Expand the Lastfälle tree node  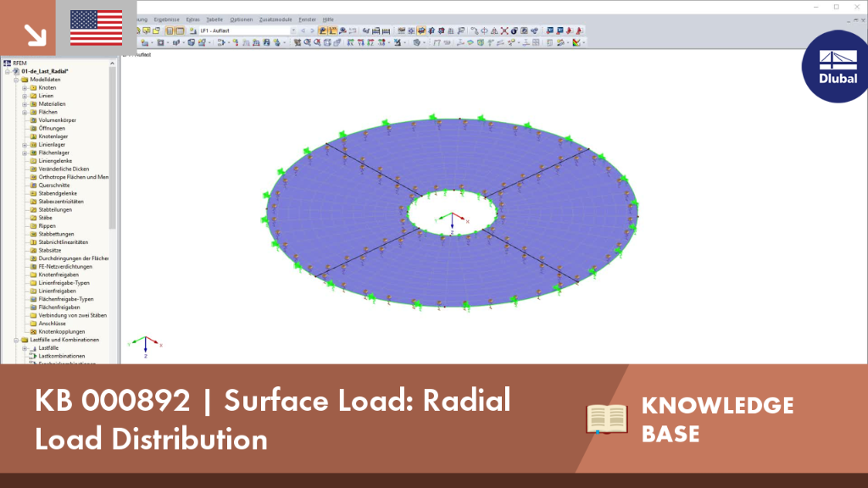(25, 348)
